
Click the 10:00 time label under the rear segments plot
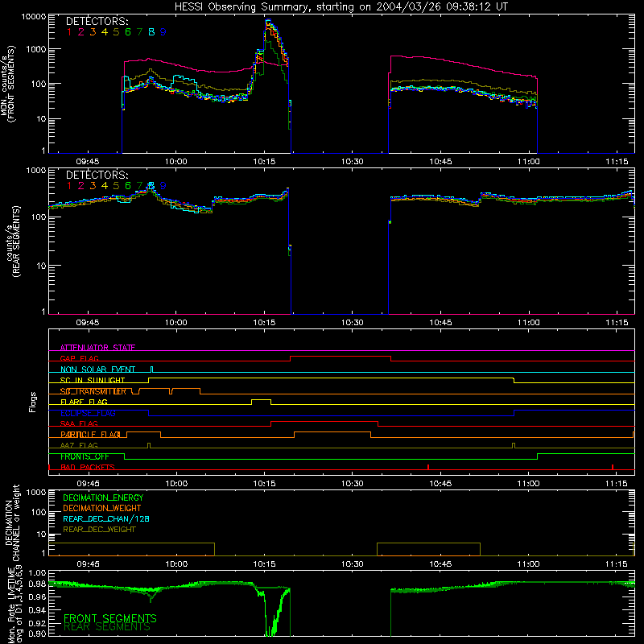click(175, 323)
